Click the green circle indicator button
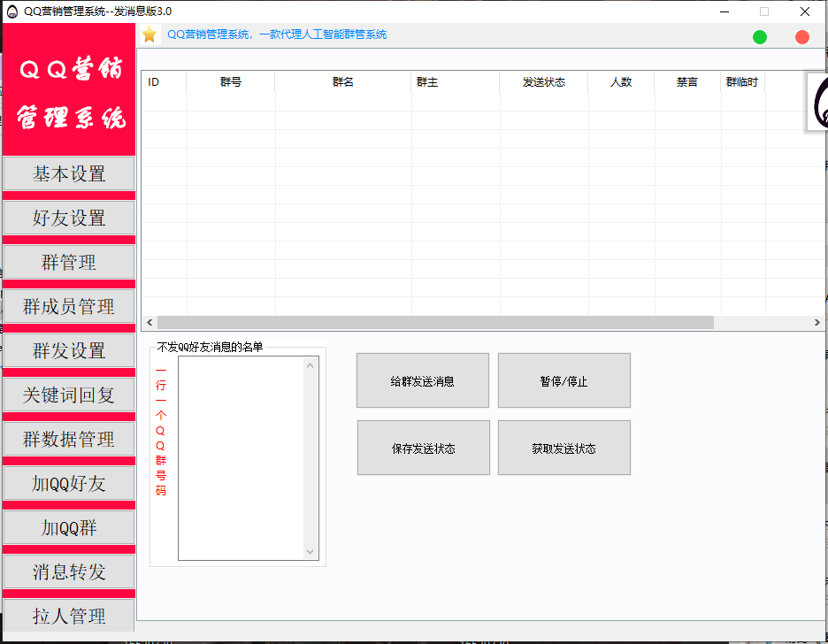The height and width of the screenshot is (644, 828). (759, 37)
